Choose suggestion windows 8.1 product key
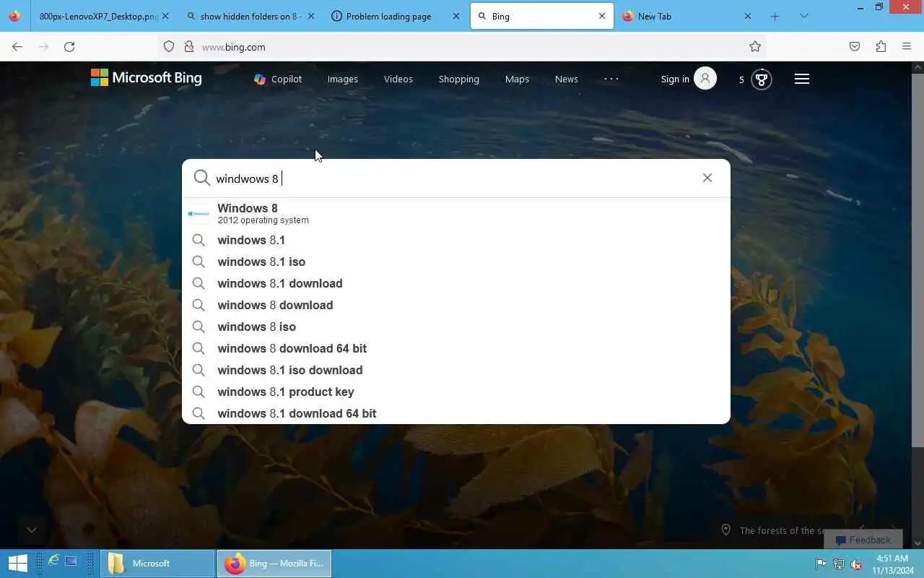Screen dimensions: 924x578 pos(456,392)
